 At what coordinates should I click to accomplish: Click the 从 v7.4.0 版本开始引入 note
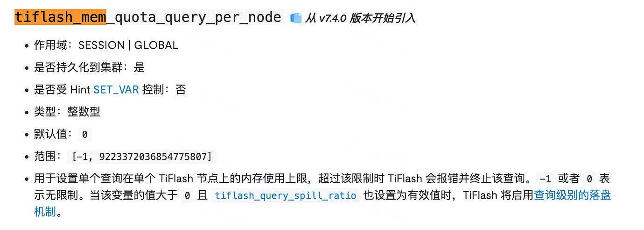point(360,18)
